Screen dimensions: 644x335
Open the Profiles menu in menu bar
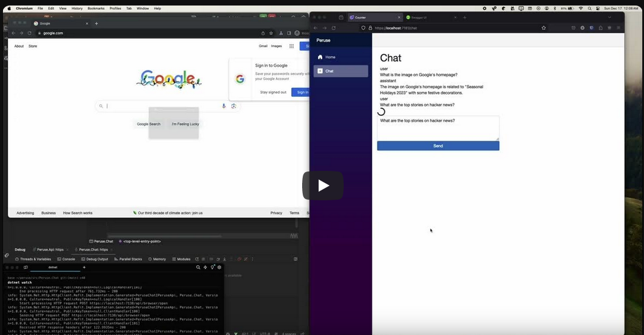pos(116,8)
